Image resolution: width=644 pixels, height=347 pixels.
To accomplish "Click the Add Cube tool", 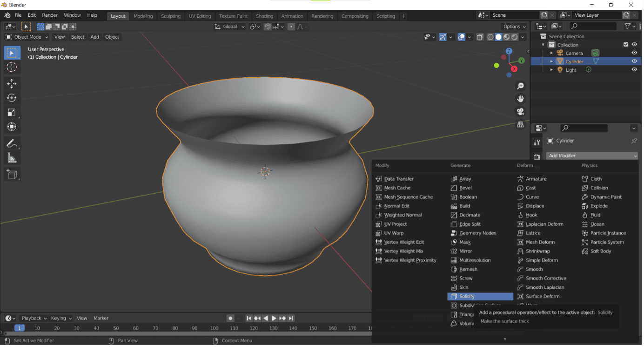I will click(x=12, y=175).
